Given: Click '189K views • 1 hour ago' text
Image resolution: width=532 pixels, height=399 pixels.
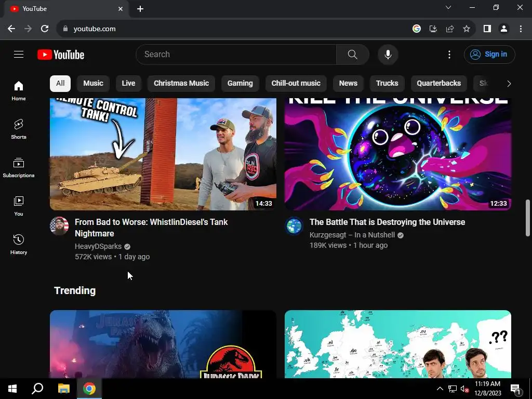Looking at the screenshot, I should coord(349,245).
